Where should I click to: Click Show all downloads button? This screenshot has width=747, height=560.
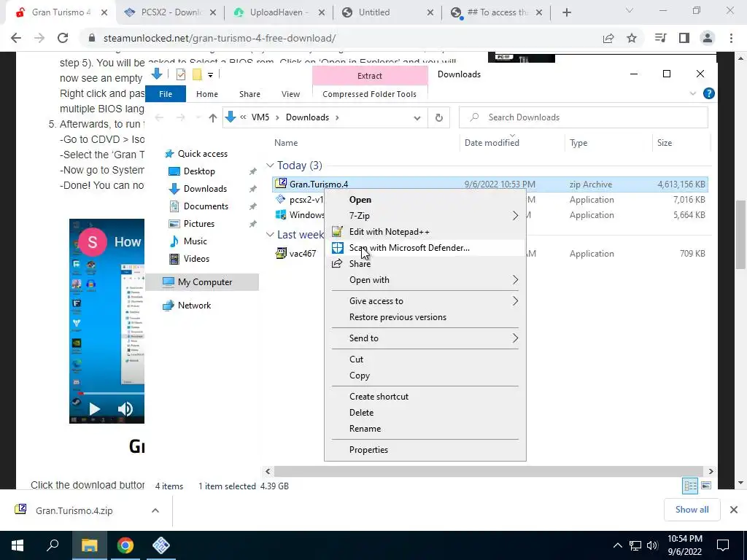point(692,510)
